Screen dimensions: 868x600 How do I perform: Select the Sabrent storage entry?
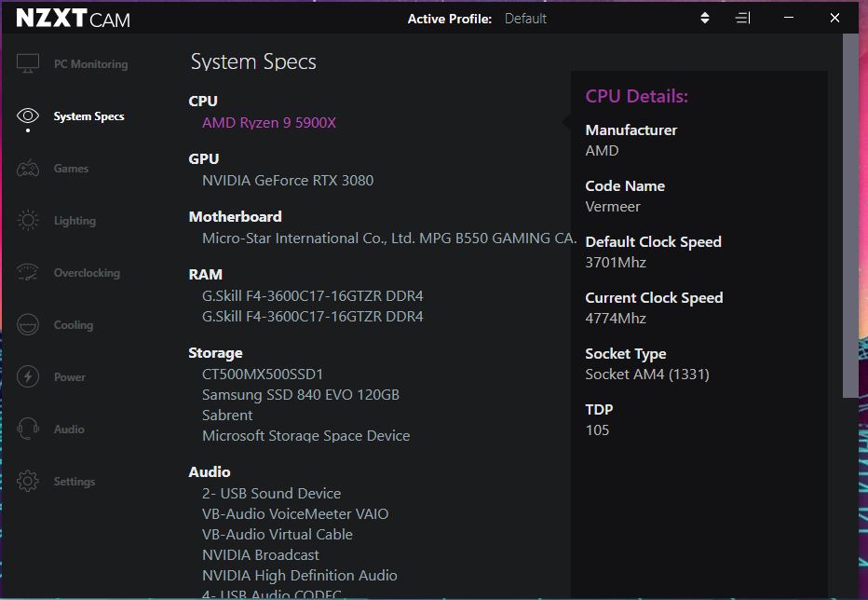(227, 415)
